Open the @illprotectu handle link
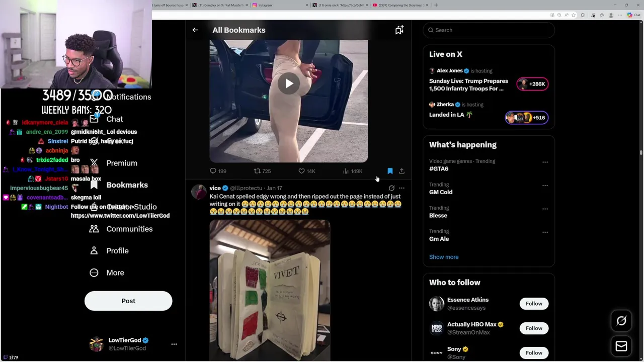The height and width of the screenshot is (362, 644). pyautogui.click(x=246, y=188)
